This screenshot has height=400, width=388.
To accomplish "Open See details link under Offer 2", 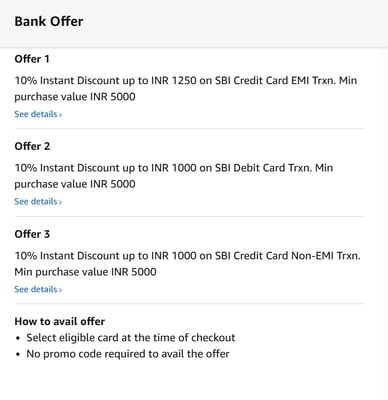I will point(38,201).
